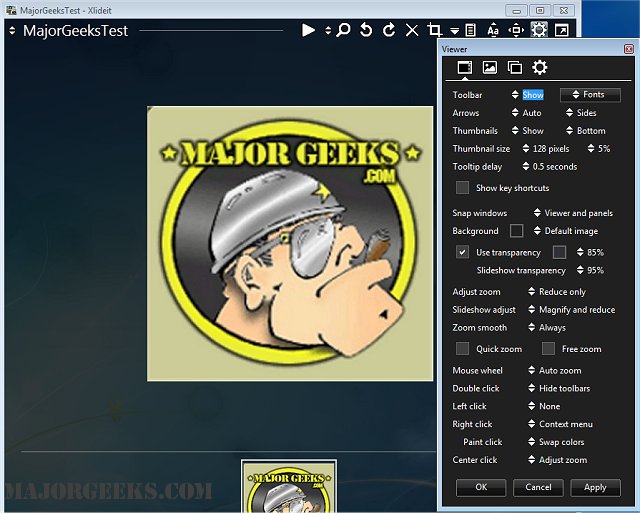Switch to the multiple windows tab
Screen dimensions: 640x513
coord(515,67)
